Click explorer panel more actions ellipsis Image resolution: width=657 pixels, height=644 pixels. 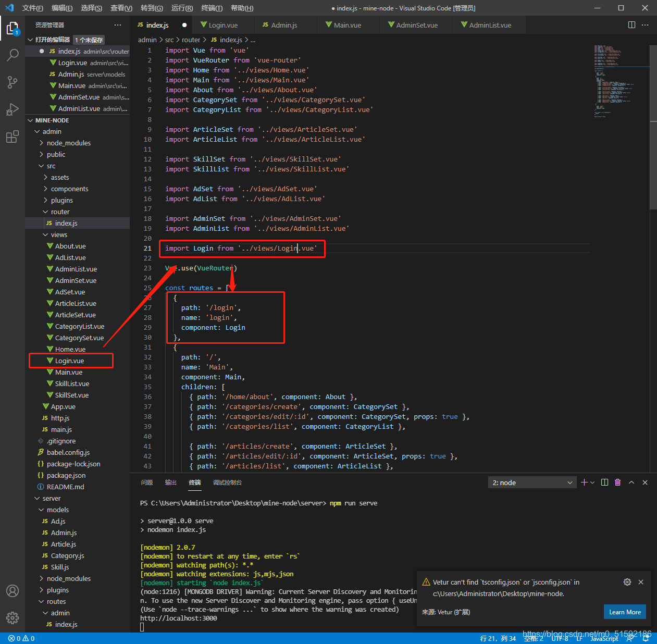pyautogui.click(x=118, y=25)
